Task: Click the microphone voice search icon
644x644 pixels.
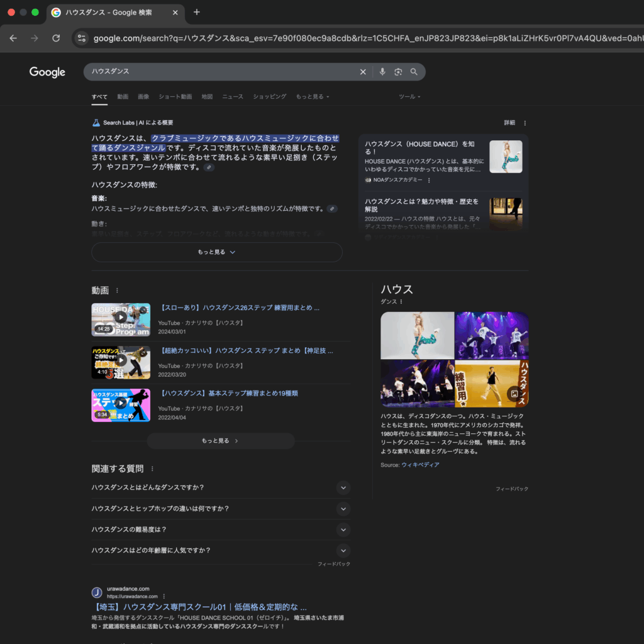Action: [x=382, y=72]
